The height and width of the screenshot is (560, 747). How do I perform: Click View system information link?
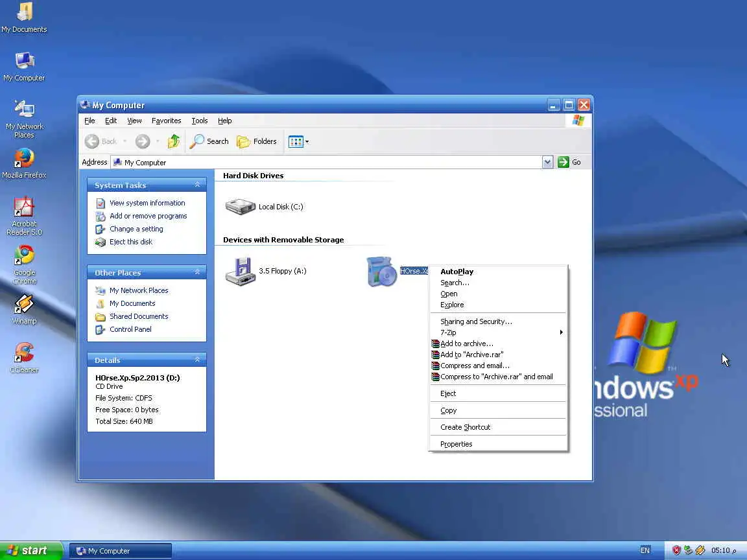147,203
